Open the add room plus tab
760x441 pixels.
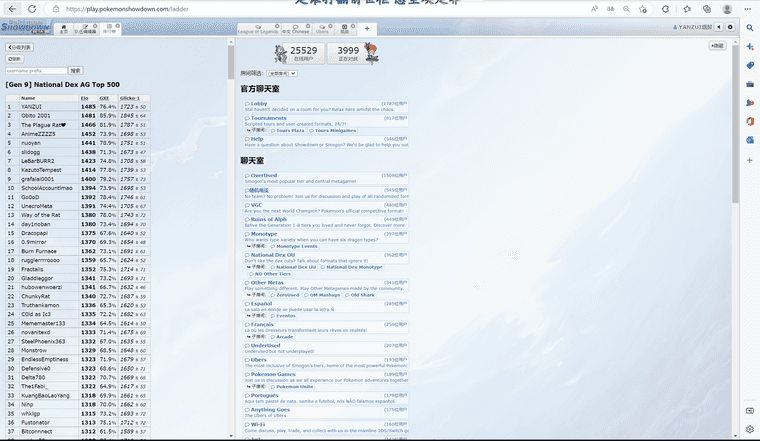[367, 28]
